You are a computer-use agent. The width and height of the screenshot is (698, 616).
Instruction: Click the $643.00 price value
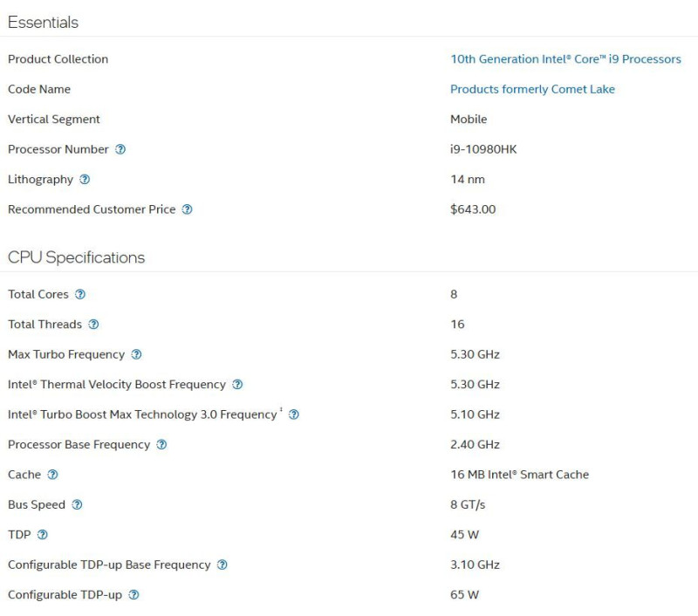(473, 209)
